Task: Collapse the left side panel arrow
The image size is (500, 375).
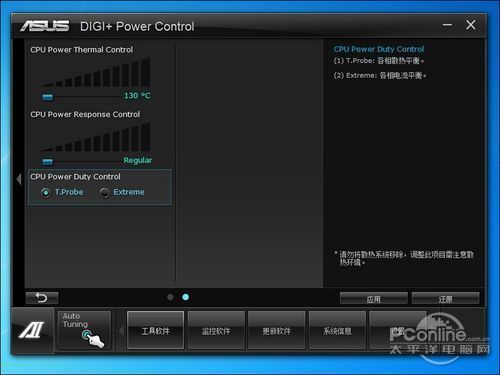Action: (x=19, y=179)
